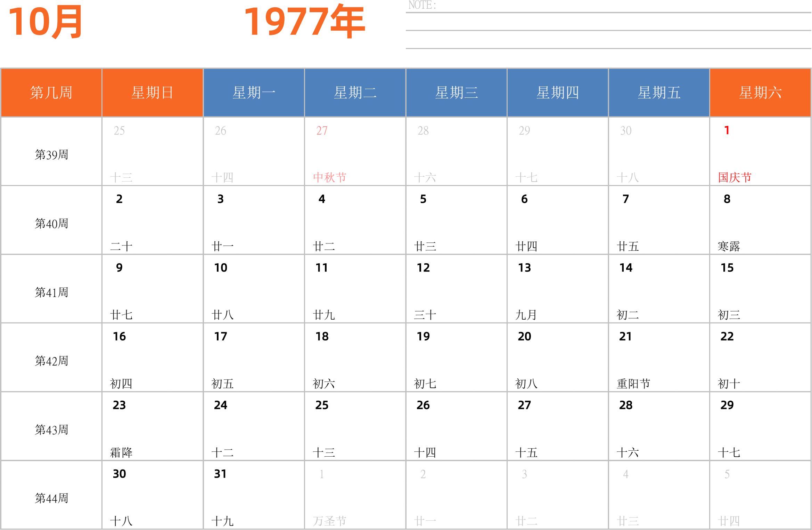Select date 10 on Monday

pyautogui.click(x=221, y=268)
